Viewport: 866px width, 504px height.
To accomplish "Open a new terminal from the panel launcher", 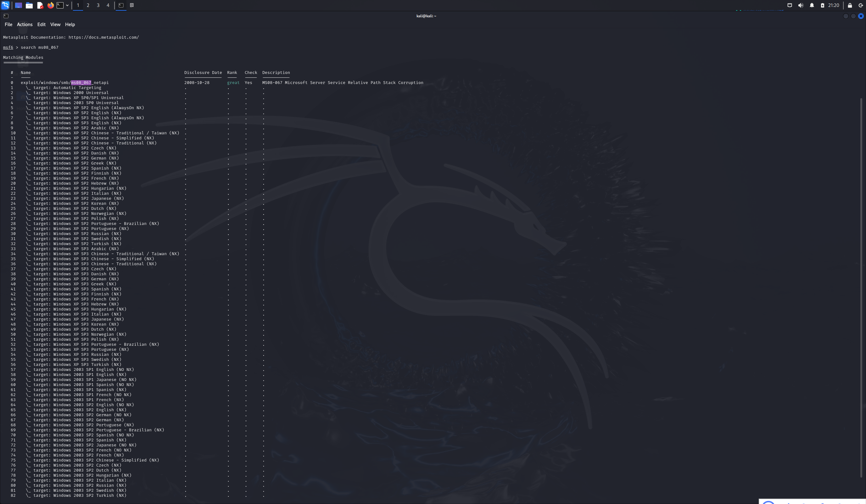I will click(x=60, y=5).
